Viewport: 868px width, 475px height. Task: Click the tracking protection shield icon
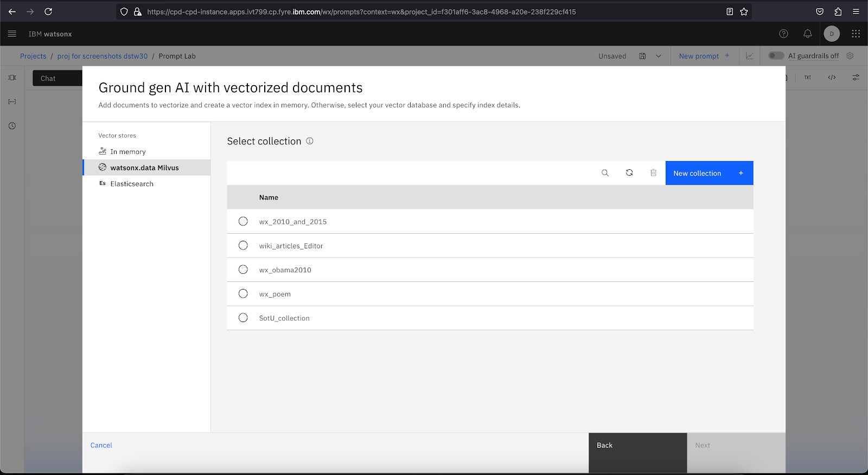124,11
